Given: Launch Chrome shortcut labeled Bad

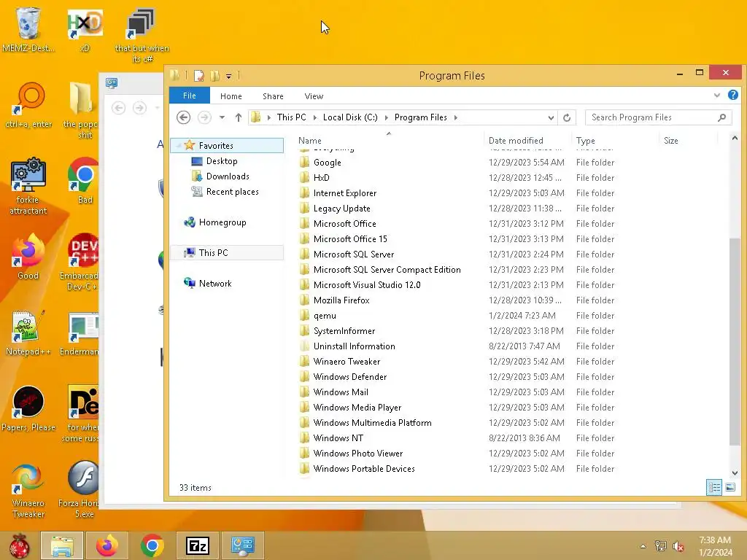Looking at the screenshot, I should click(85, 181).
